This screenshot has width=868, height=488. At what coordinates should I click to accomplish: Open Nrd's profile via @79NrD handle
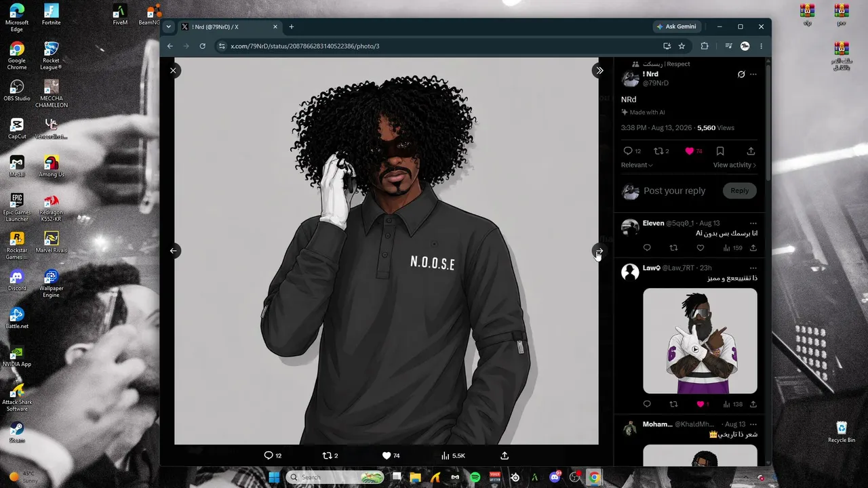click(x=656, y=83)
